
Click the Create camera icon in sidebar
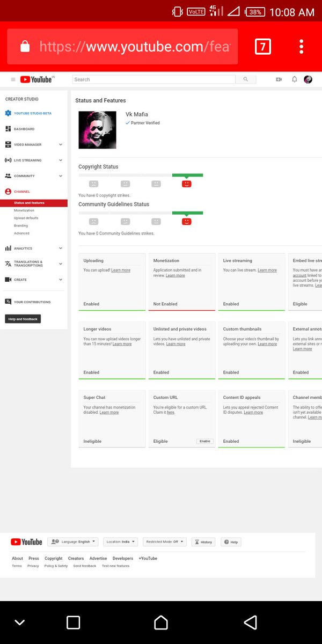pyautogui.click(x=8, y=280)
